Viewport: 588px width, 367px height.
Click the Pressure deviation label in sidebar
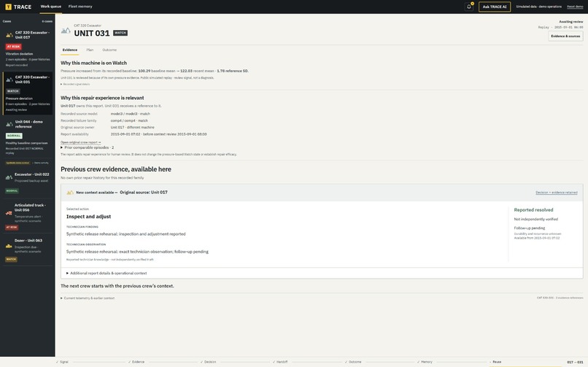(x=19, y=98)
